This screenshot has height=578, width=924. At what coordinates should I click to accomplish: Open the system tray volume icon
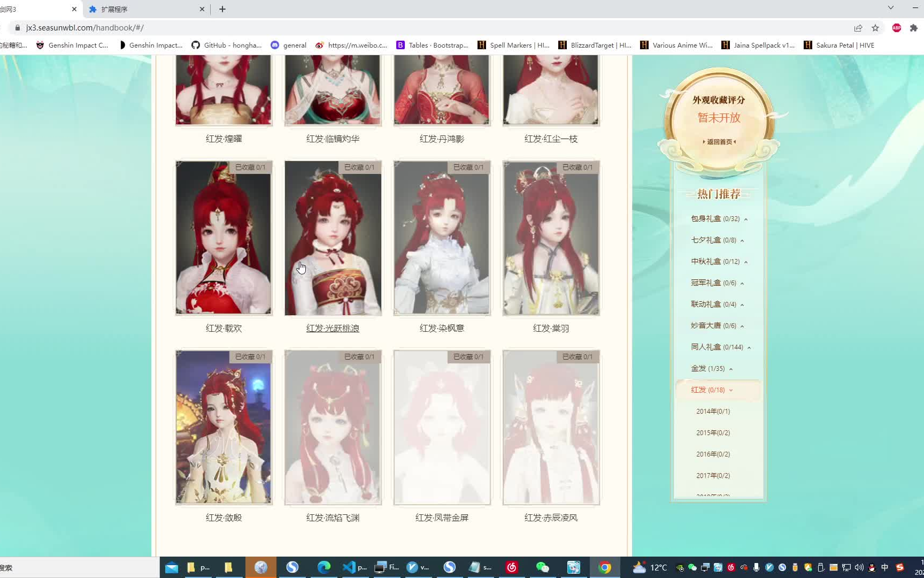(x=859, y=568)
